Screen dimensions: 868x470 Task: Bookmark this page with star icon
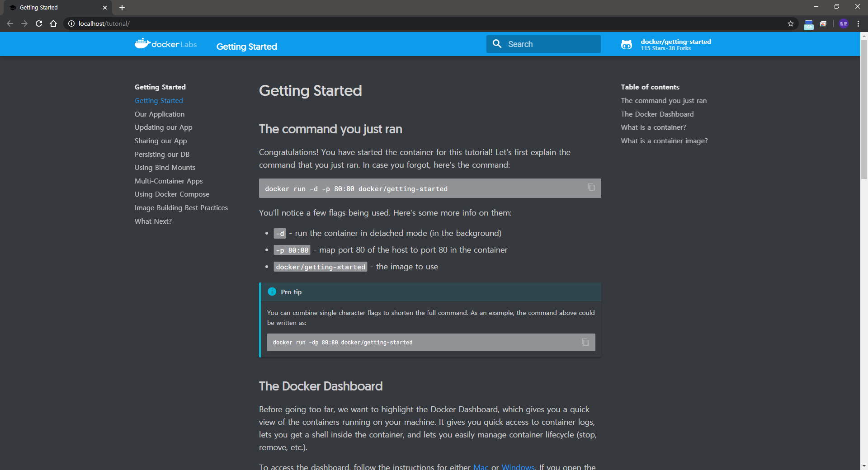(x=791, y=23)
